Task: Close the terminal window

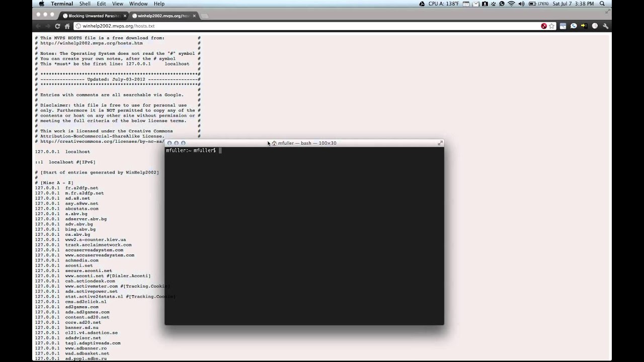Action: (170, 143)
